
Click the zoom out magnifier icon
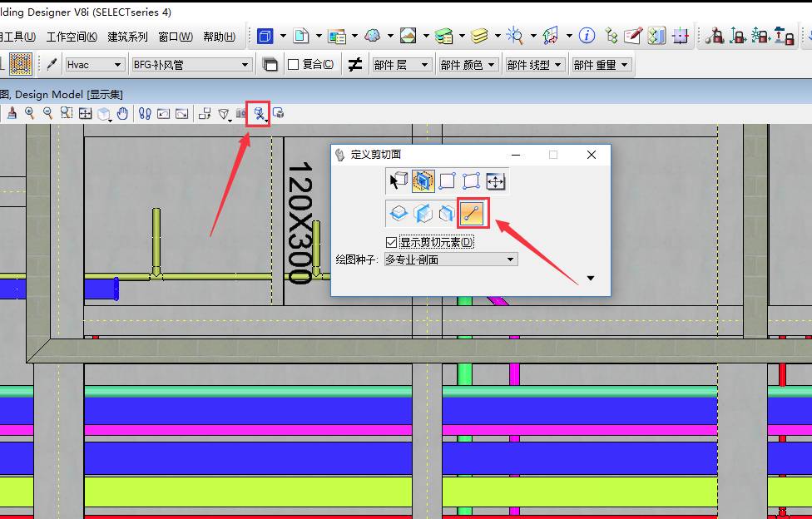pos(48,114)
